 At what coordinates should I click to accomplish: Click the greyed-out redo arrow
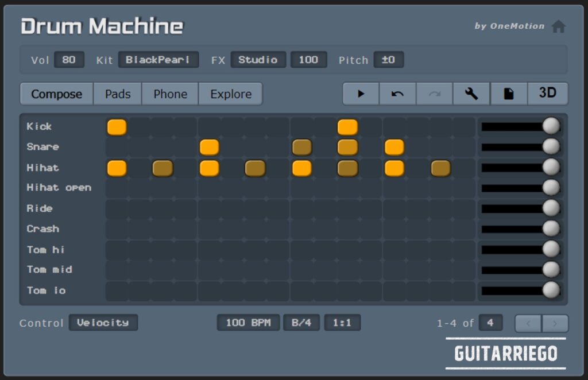[434, 94]
